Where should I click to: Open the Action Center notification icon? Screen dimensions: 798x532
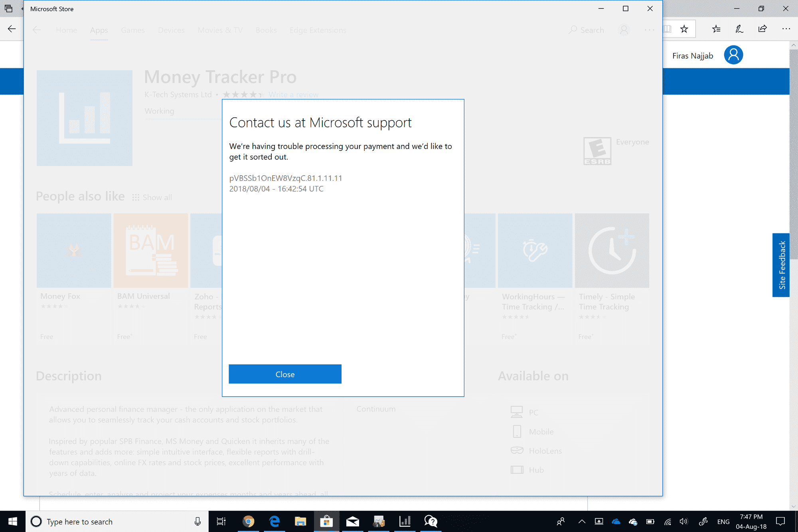(x=780, y=521)
